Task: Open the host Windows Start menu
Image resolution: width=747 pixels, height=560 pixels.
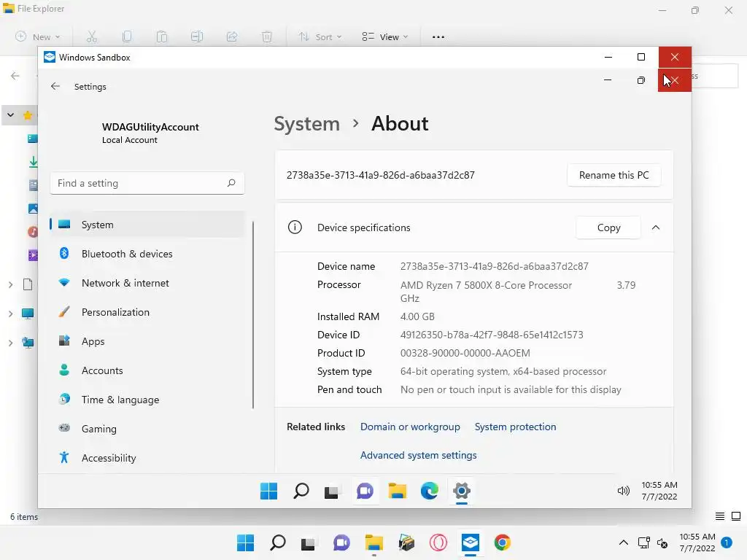Action: click(245, 542)
